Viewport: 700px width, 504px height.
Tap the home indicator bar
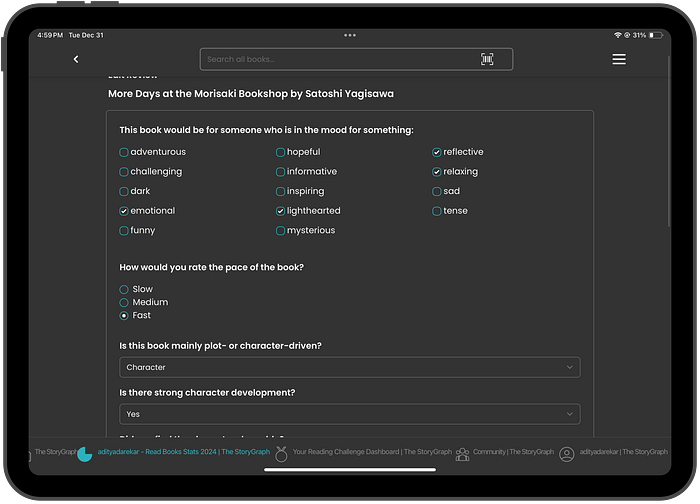click(350, 470)
